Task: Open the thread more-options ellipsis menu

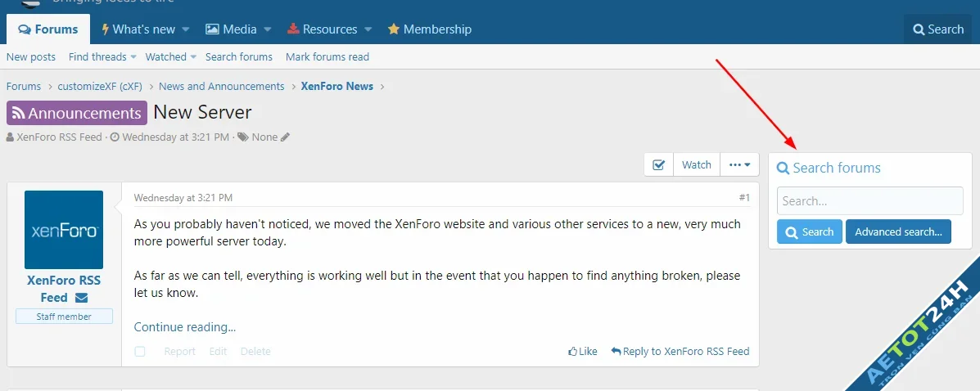Action: point(739,164)
